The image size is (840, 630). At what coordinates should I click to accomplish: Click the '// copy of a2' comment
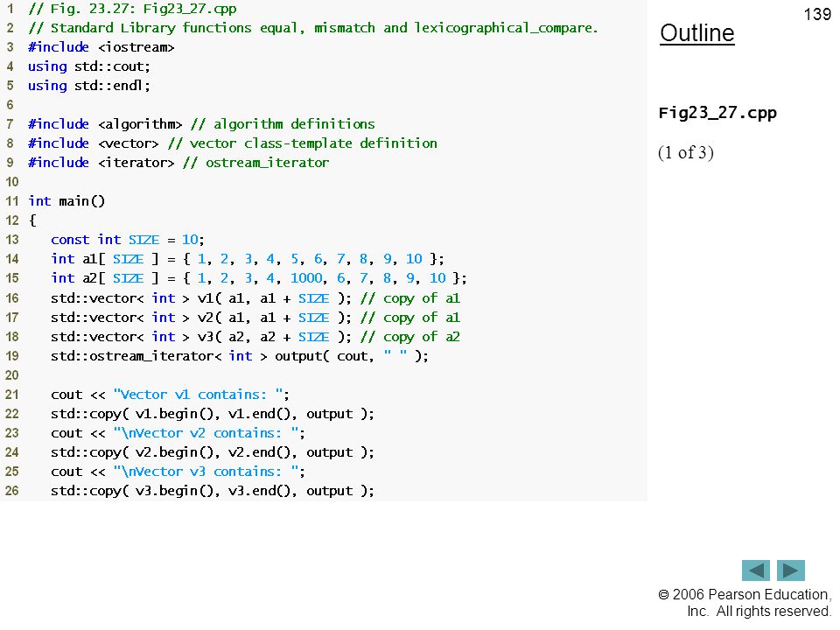[x=410, y=337]
